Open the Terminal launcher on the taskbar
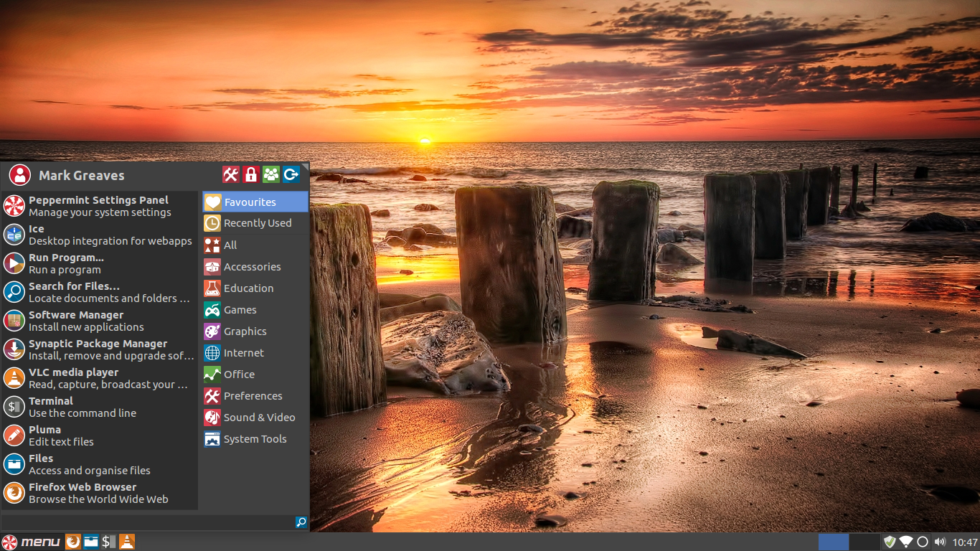This screenshot has height=551, width=980. tap(108, 542)
